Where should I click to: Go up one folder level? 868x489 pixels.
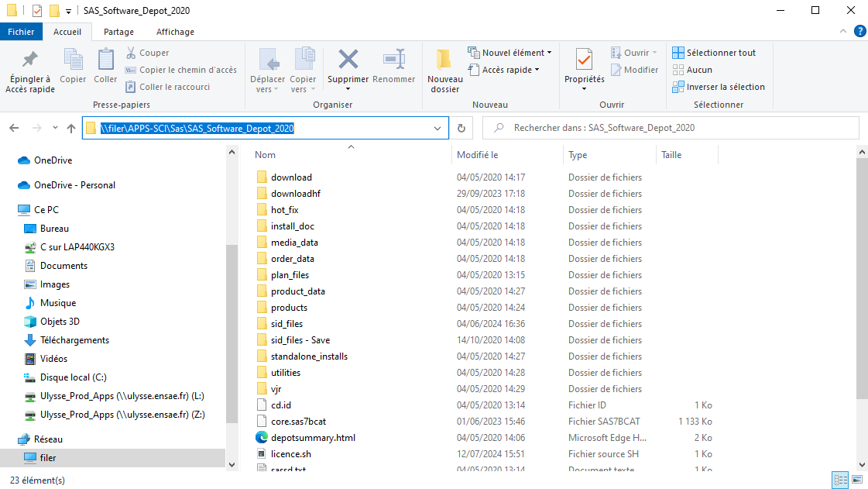[71, 128]
